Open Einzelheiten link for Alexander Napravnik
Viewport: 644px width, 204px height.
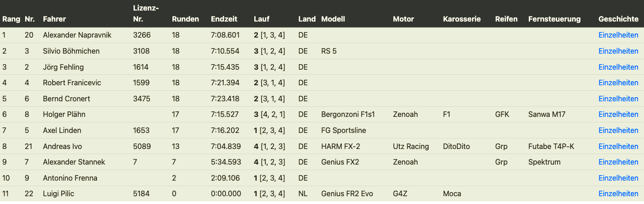618,35
